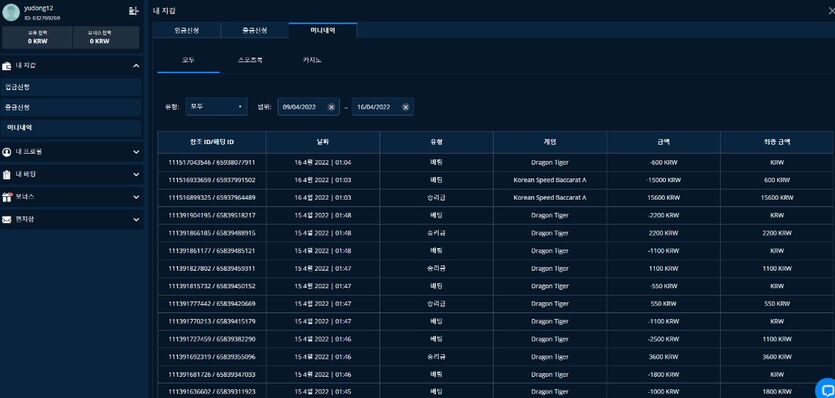This screenshot has width=835, height=398.
Task: Click ID cell 111391777442 / 65839420669
Action: pyautogui.click(x=212, y=304)
